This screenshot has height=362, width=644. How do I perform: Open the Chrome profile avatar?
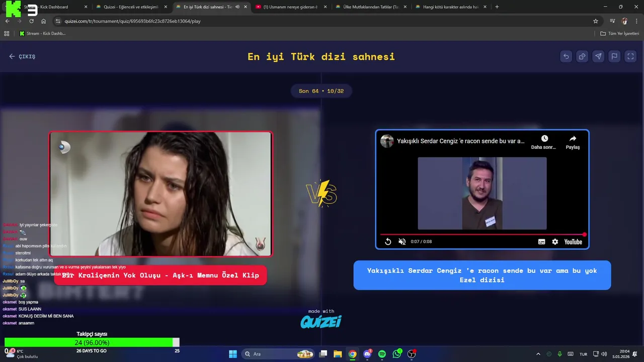[x=624, y=21]
